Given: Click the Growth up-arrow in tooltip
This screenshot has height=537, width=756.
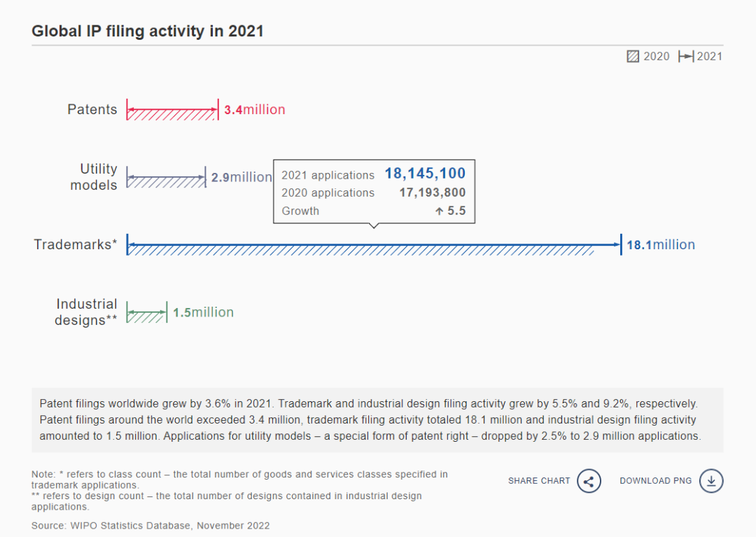Looking at the screenshot, I should point(439,211).
